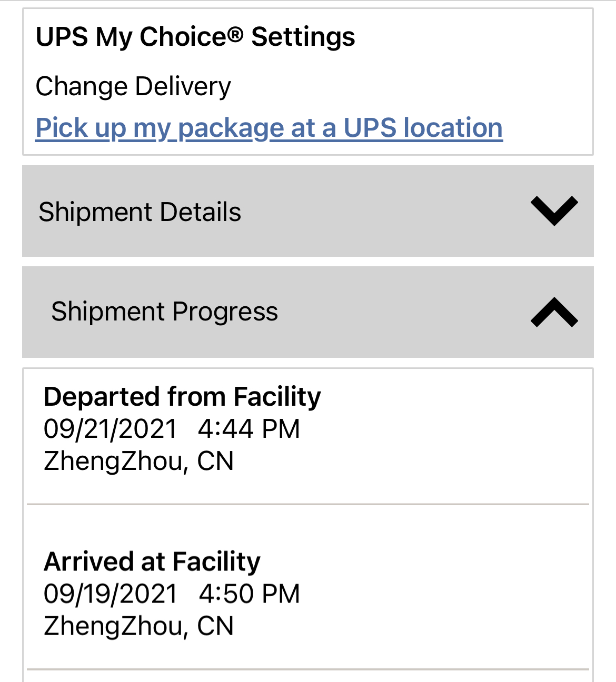Click the divider line between the two progress entries
The height and width of the screenshot is (682, 616).
coord(308,504)
